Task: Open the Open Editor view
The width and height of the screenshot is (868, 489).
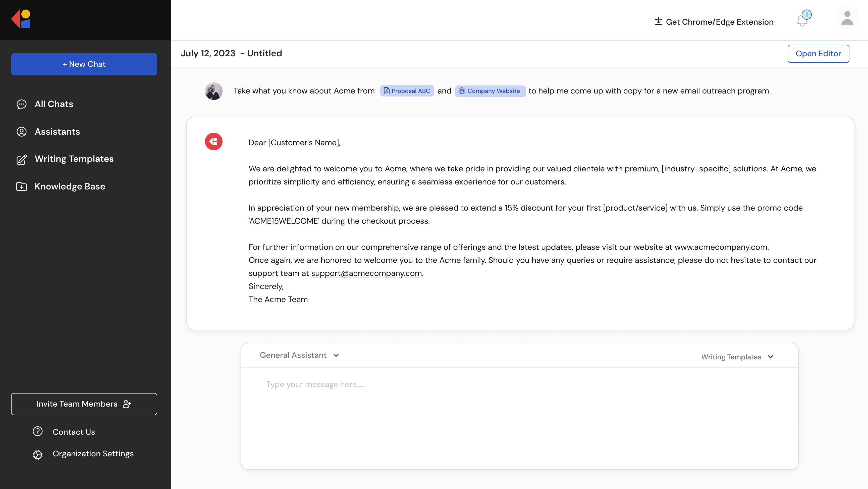Action: point(819,53)
